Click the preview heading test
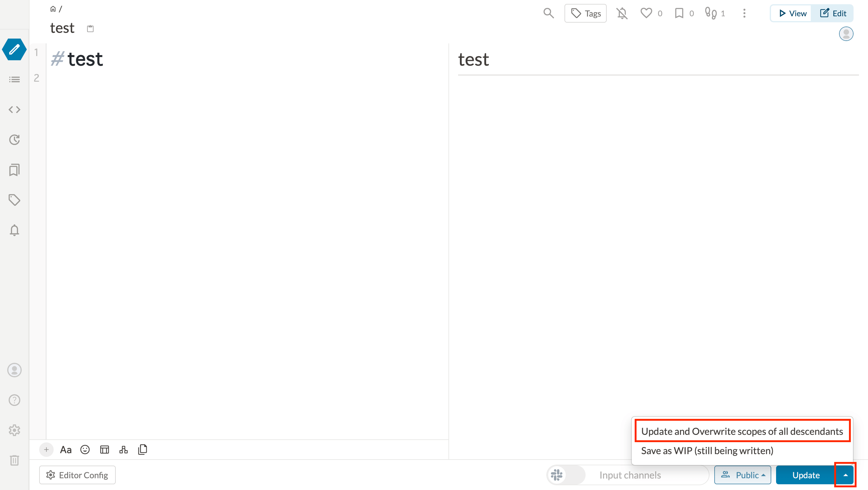 tap(473, 59)
